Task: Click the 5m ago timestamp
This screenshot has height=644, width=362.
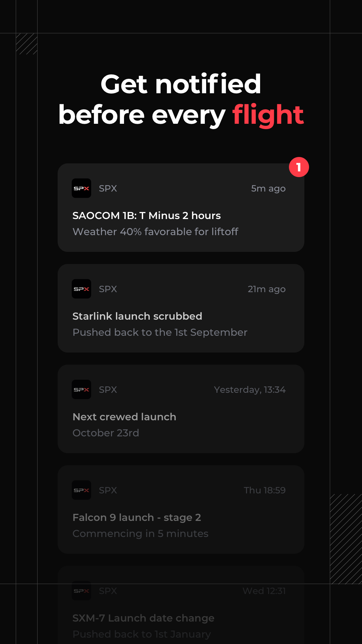Action: pos(268,189)
